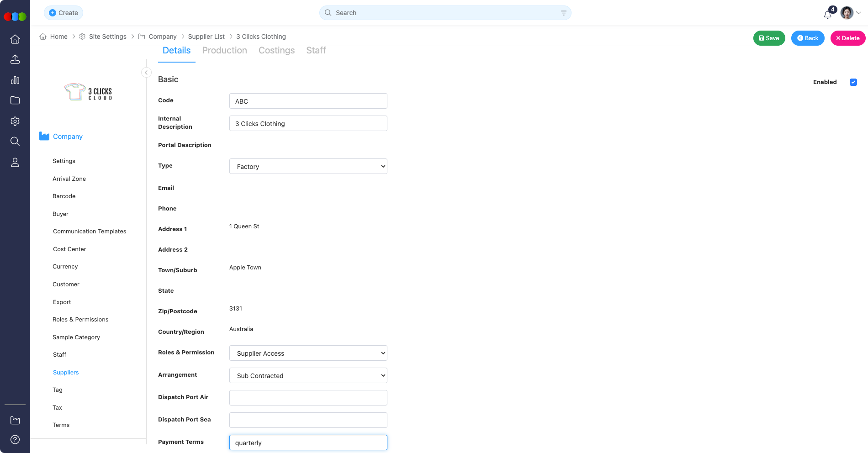Screen dimensions: 868x453
Task: Click the search filter icon
Action: pyautogui.click(x=563, y=13)
